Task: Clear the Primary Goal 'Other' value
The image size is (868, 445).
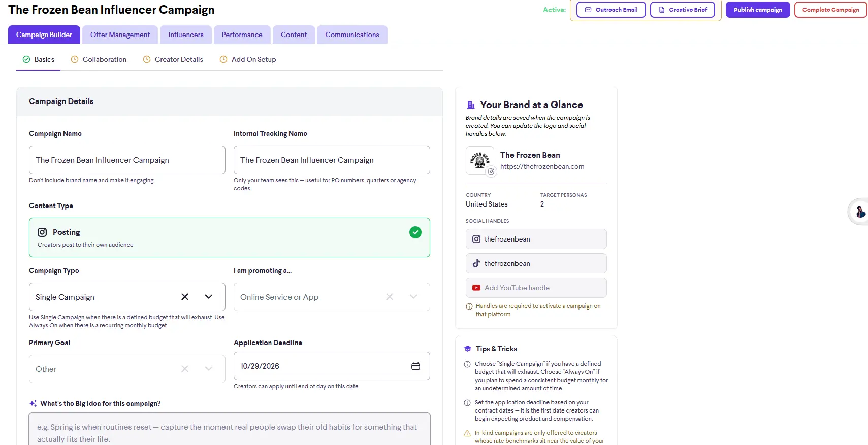Action: click(x=185, y=369)
